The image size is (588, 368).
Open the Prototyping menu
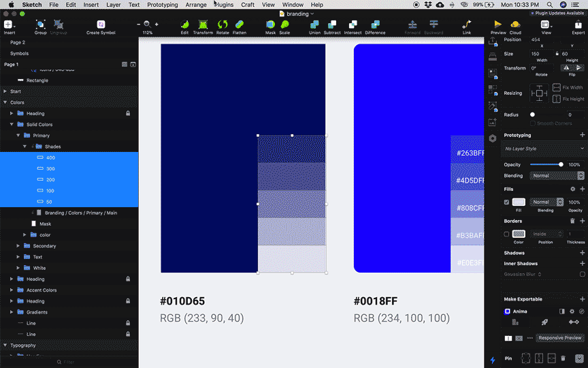163,5
